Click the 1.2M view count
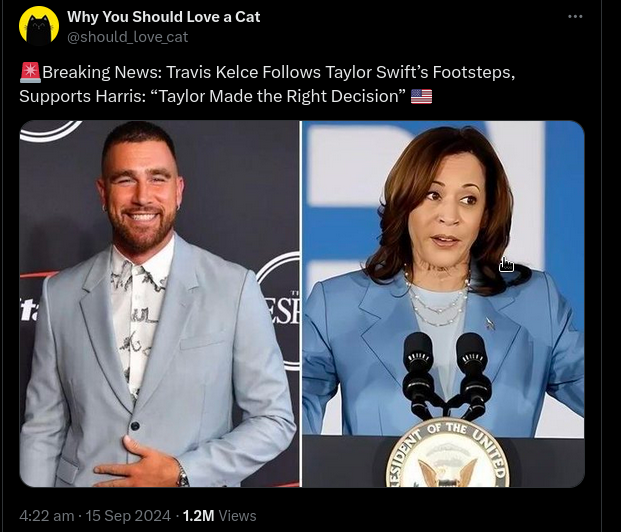Viewport: 621px width, 532px height. tap(198, 516)
